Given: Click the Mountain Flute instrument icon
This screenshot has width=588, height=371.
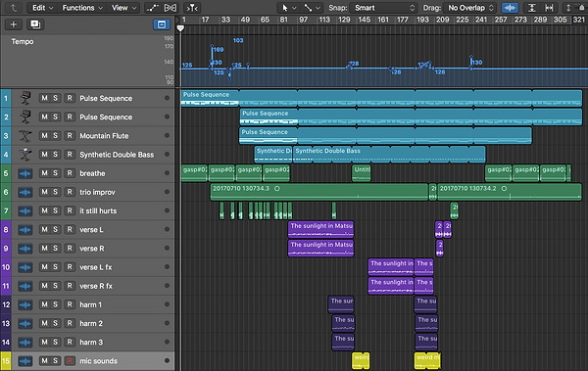Looking at the screenshot, I should point(25,136).
